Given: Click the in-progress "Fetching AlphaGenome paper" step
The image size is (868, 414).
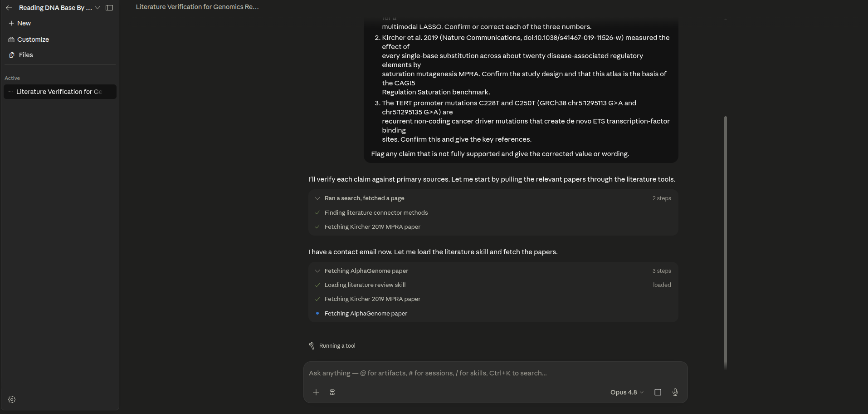Looking at the screenshot, I should click(x=366, y=314).
